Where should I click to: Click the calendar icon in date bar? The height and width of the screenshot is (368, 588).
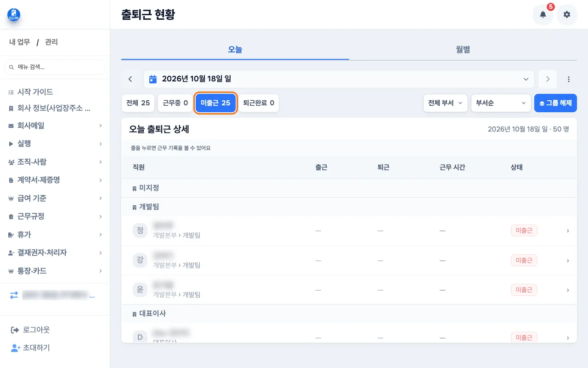pyautogui.click(x=153, y=79)
